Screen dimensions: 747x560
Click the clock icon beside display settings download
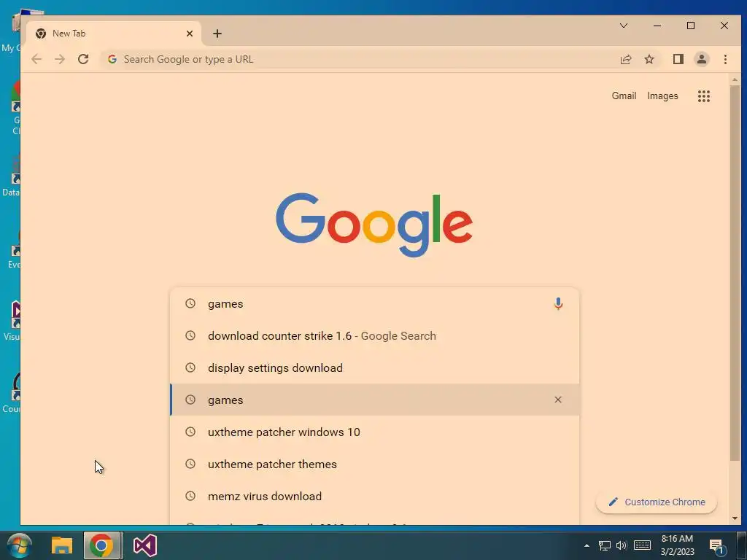click(x=190, y=367)
